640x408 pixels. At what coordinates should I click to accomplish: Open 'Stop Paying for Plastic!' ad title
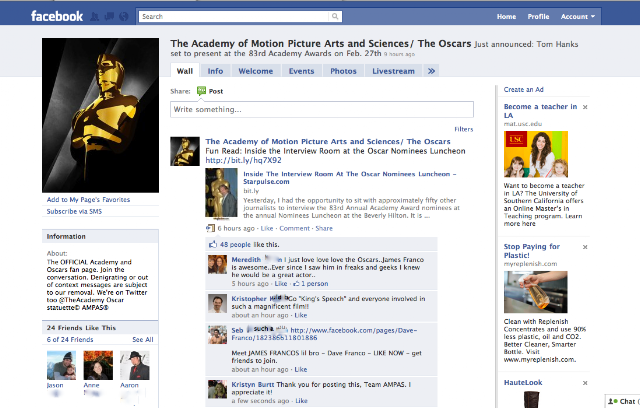point(531,251)
